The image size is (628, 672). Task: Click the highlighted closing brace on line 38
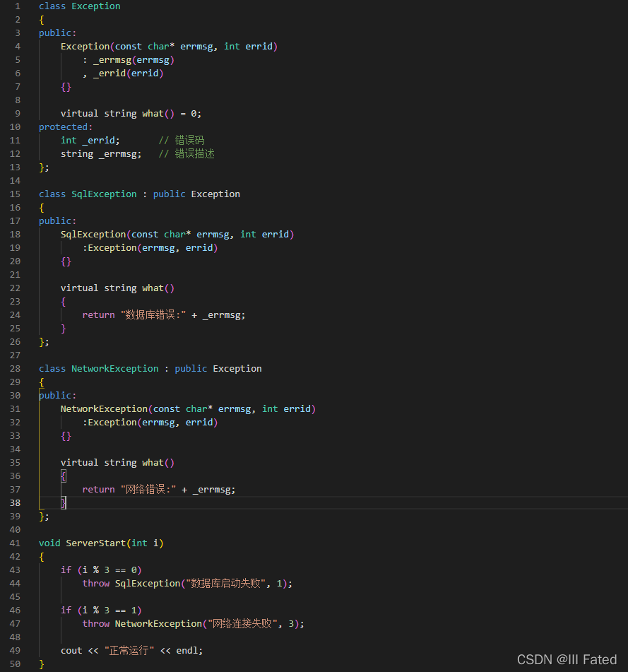64,502
